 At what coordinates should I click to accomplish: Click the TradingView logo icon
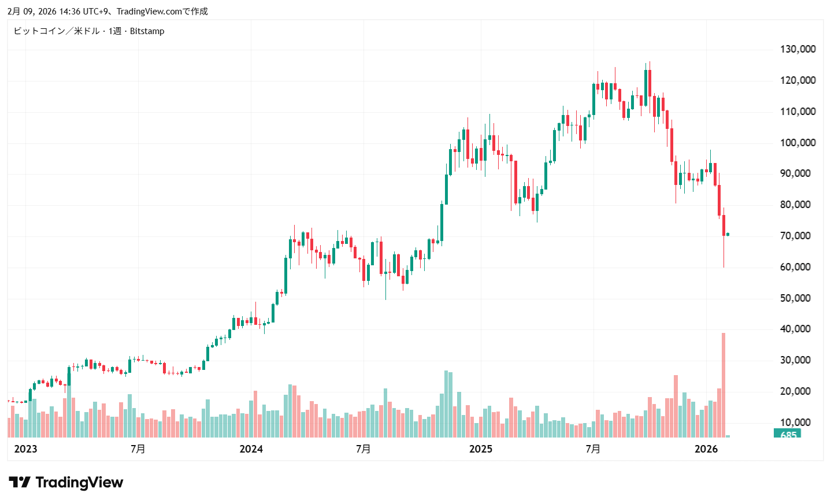[x=19, y=483]
